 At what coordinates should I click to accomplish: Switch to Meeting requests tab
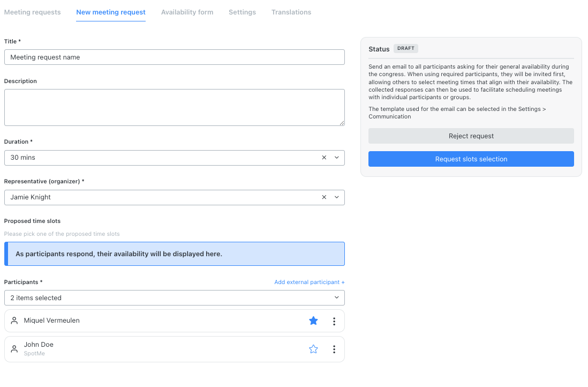point(32,12)
